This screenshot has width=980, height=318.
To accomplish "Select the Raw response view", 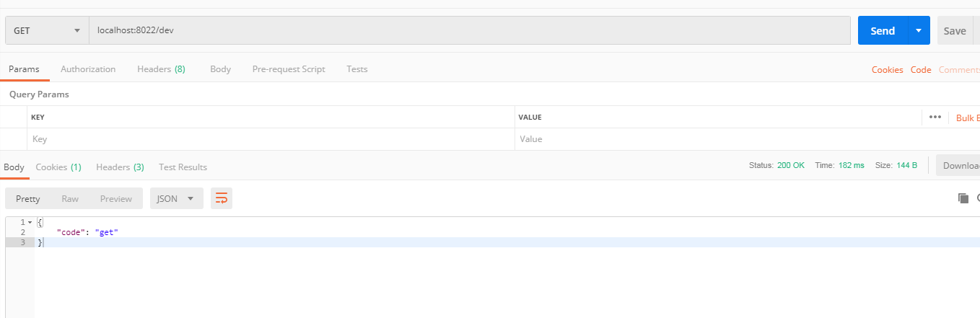I will coord(70,198).
